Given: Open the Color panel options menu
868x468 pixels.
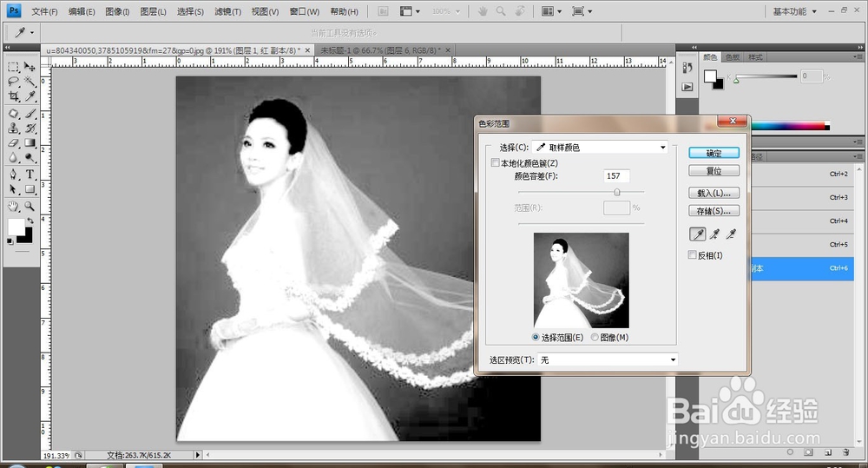Looking at the screenshot, I should (858, 57).
